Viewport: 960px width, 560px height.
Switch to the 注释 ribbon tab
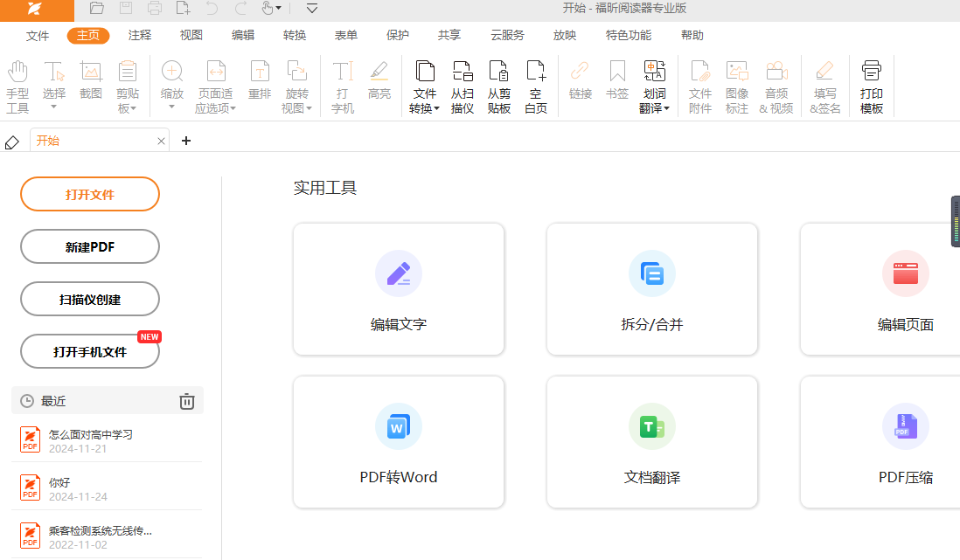pyautogui.click(x=140, y=36)
